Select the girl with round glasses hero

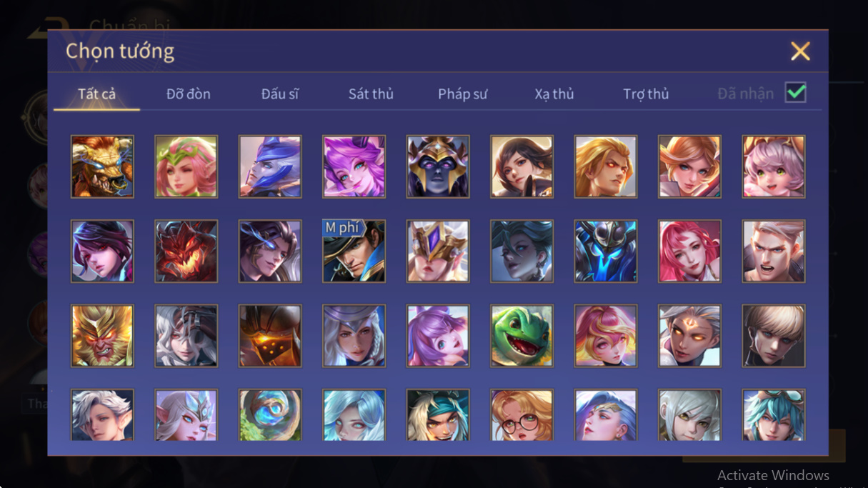coord(522,415)
